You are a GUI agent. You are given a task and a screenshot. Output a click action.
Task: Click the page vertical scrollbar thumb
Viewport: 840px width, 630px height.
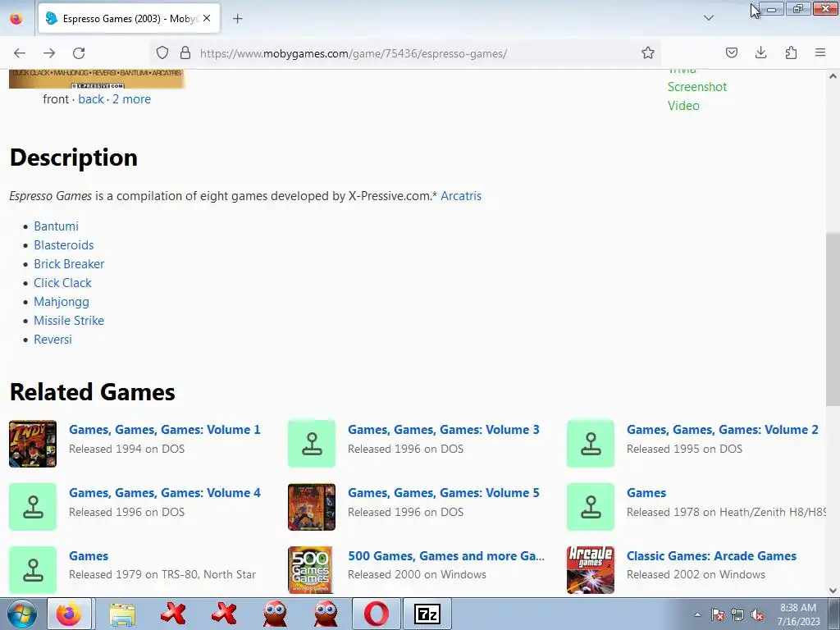coord(833,319)
